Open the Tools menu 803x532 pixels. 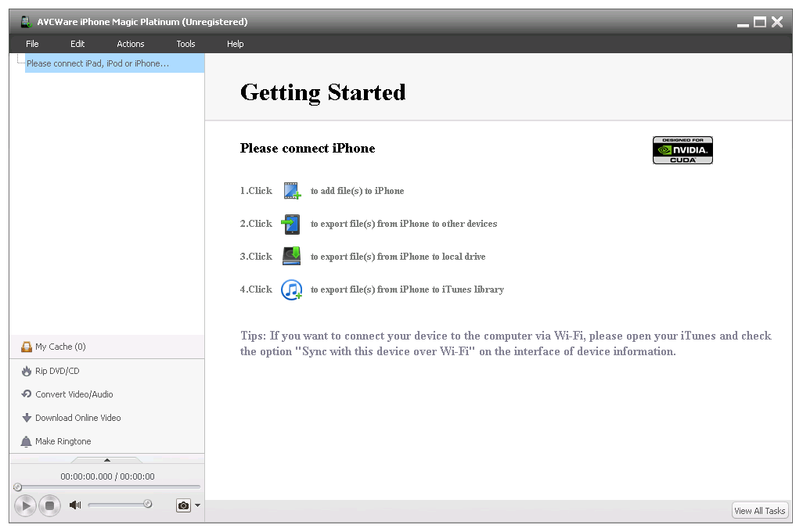186,44
